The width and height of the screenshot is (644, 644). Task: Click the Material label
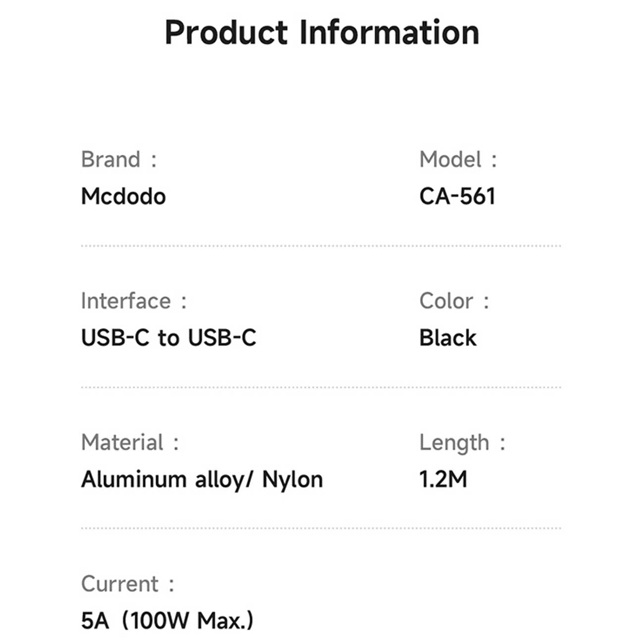click(x=122, y=442)
